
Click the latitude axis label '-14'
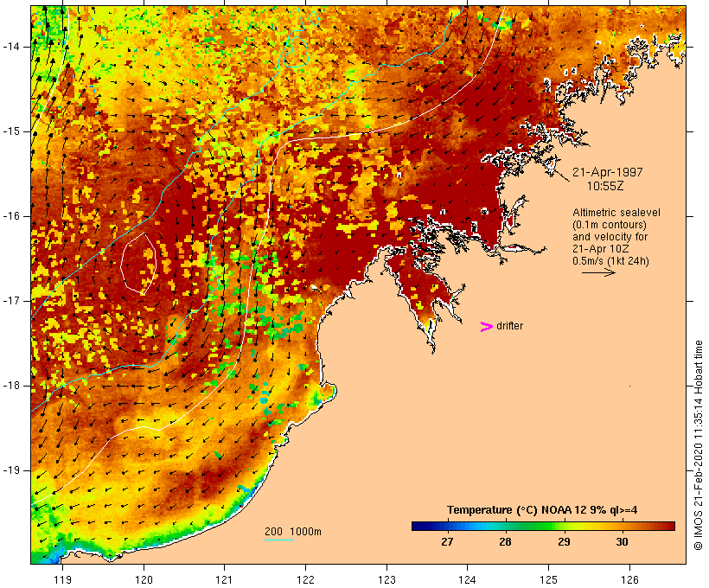(x=10, y=47)
